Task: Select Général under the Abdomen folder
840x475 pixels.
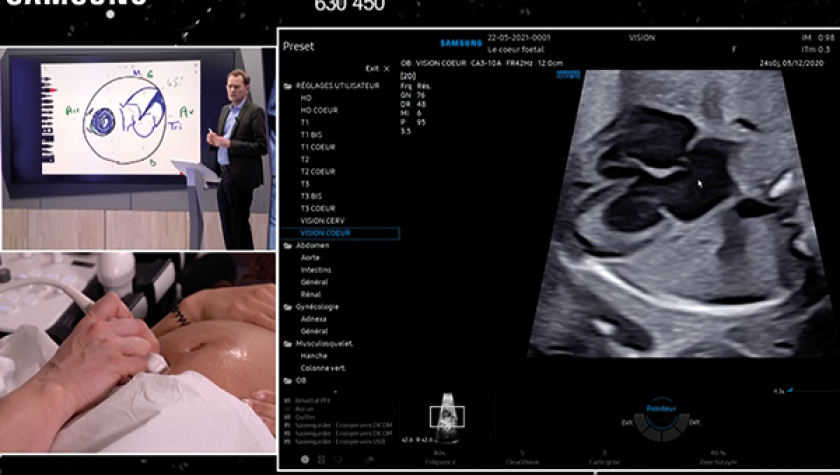Action: click(x=314, y=282)
